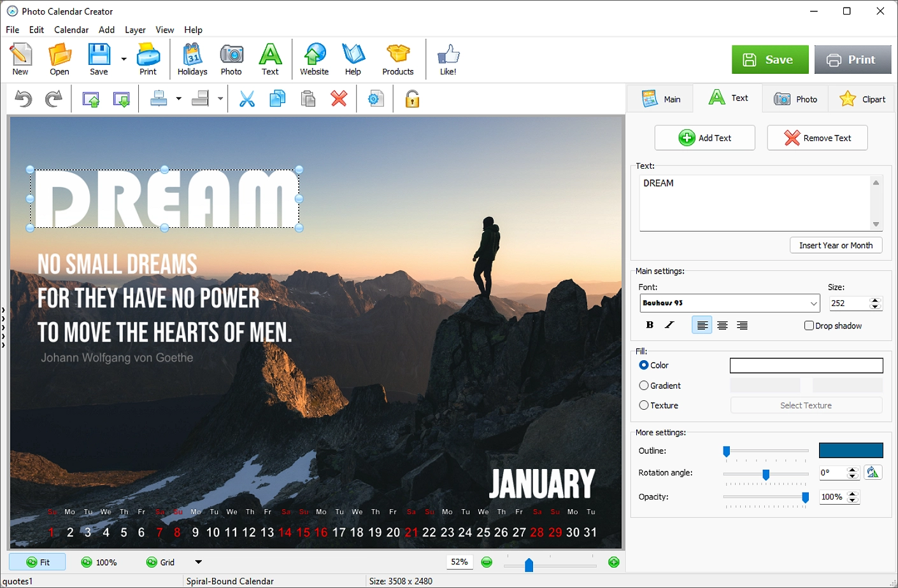This screenshot has height=588, width=898.
Task: Switch to the Clipart tab
Action: click(864, 99)
